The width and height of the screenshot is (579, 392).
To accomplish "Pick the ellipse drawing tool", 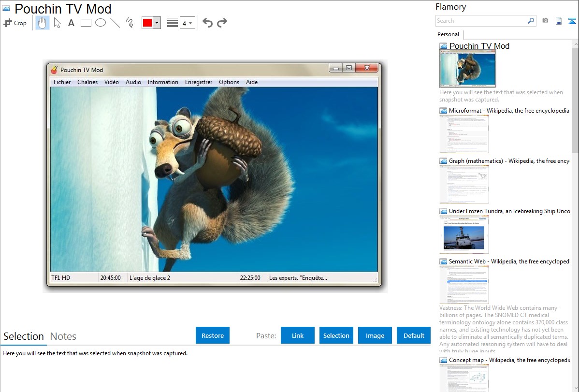I will pyautogui.click(x=101, y=23).
